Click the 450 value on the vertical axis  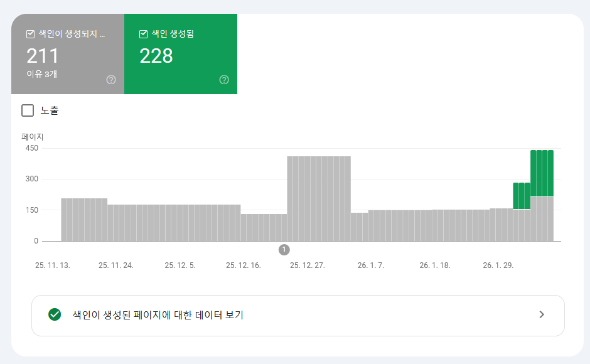(x=31, y=148)
